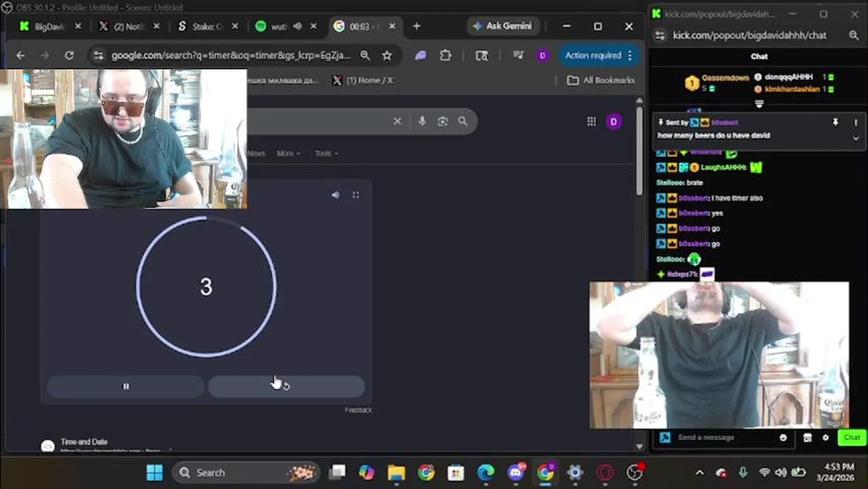
Task: Open the chat emoji picker
Action: (x=783, y=438)
